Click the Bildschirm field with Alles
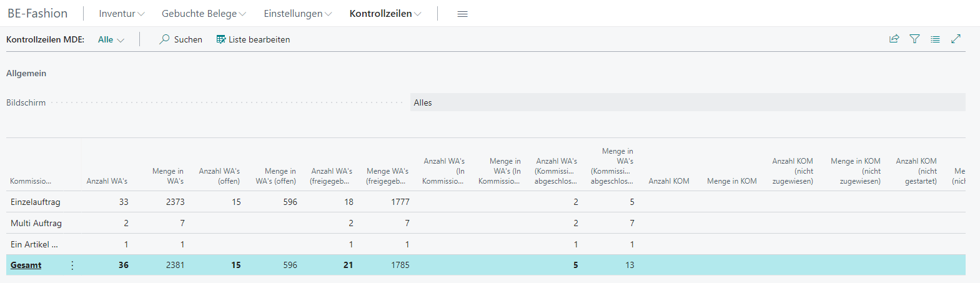 coord(687,102)
